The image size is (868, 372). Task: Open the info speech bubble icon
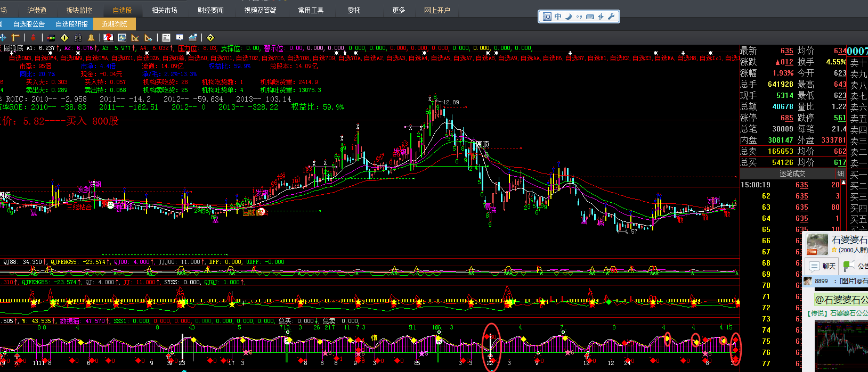(180, 37)
